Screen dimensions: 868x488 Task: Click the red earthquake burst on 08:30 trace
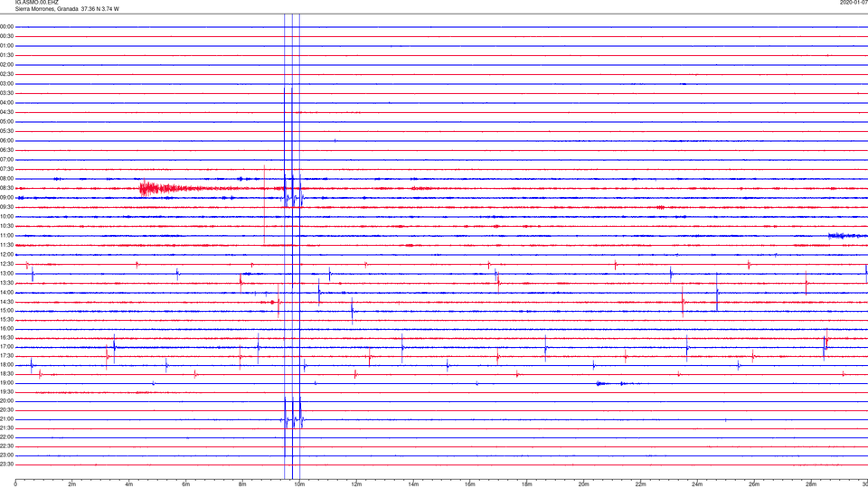tap(166, 189)
